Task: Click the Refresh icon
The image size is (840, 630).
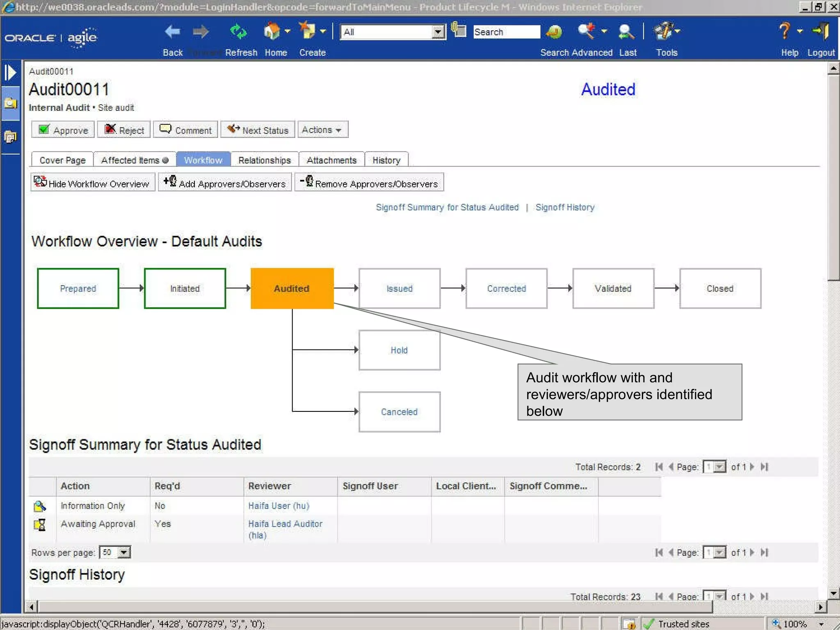Action: 238,32
